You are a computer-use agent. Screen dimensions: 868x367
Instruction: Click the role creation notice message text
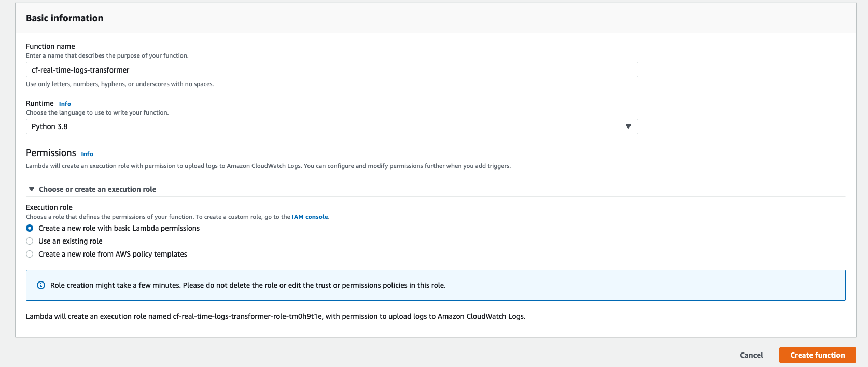pyautogui.click(x=248, y=285)
